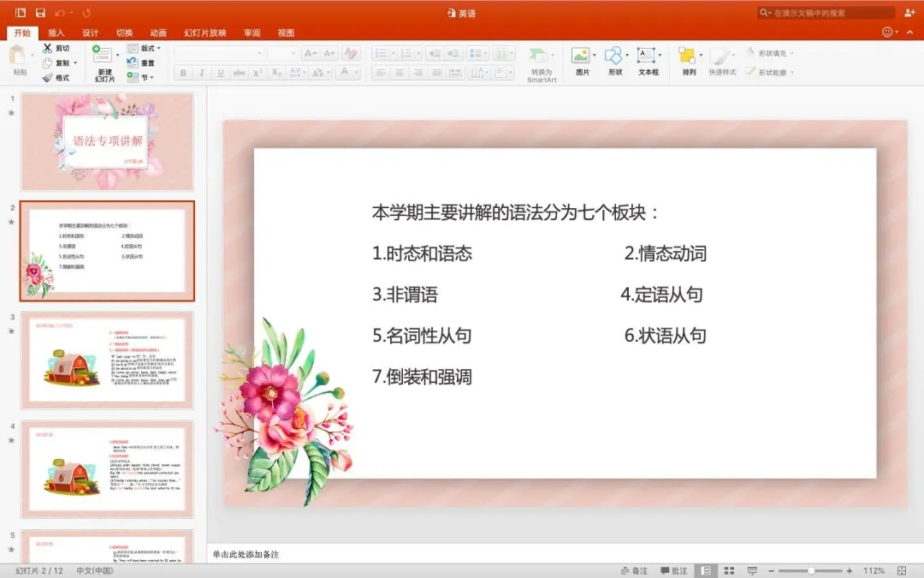Open the 视图 (View) tab
Screen dimensions: 924x578
[x=286, y=33]
